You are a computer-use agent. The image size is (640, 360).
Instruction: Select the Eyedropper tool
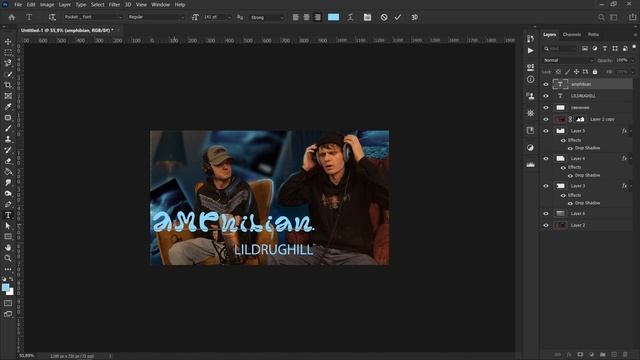pos(8,107)
